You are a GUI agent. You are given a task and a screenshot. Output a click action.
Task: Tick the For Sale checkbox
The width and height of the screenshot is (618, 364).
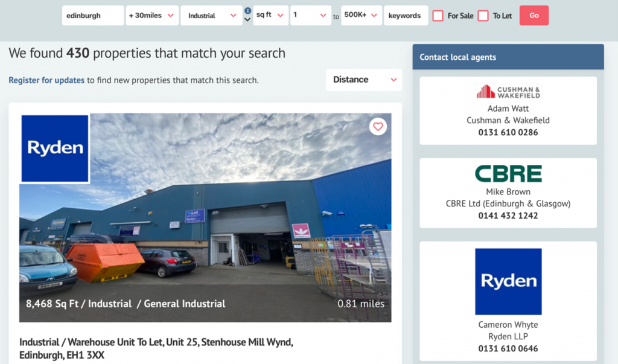click(438, 16)
